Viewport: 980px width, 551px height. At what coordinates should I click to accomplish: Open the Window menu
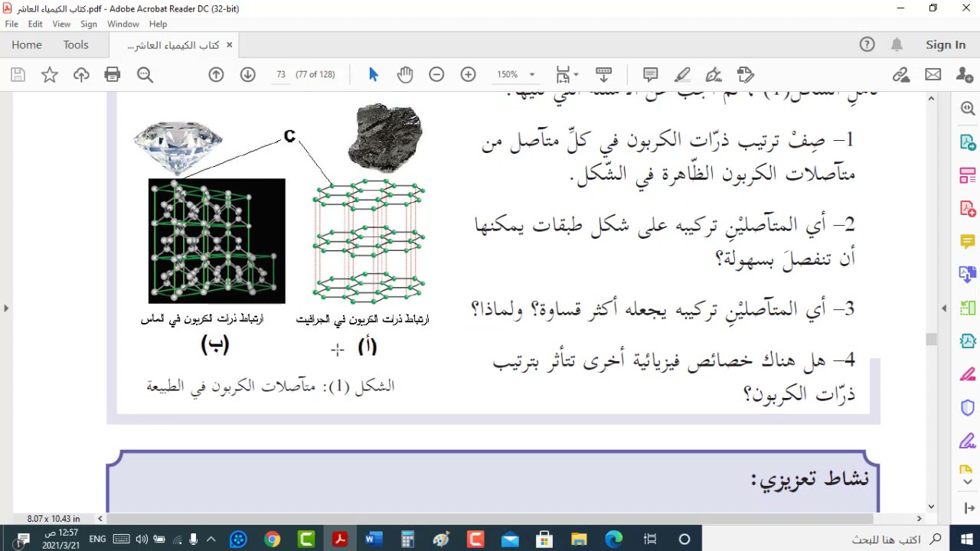coord(123,24)
